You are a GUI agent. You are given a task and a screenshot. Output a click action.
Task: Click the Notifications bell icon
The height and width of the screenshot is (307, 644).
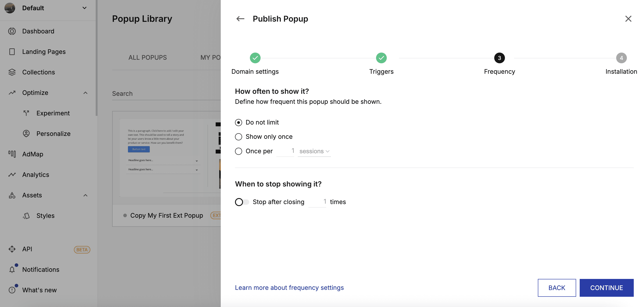coord(12,270)
